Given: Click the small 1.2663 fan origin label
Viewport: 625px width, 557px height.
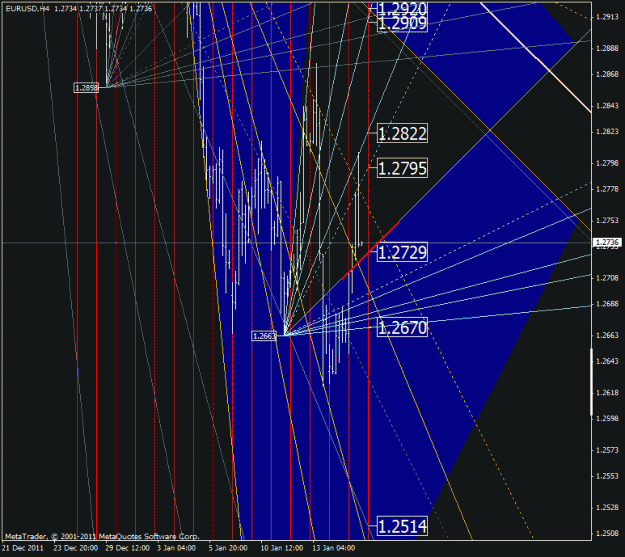Looking at the screenshot, I should 264,336.
